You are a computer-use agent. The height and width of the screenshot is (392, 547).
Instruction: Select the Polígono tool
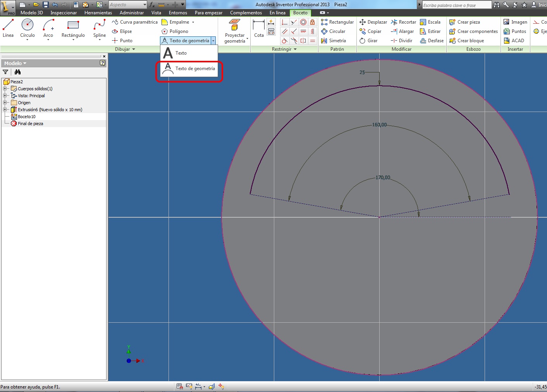click(x=175, y=31)
